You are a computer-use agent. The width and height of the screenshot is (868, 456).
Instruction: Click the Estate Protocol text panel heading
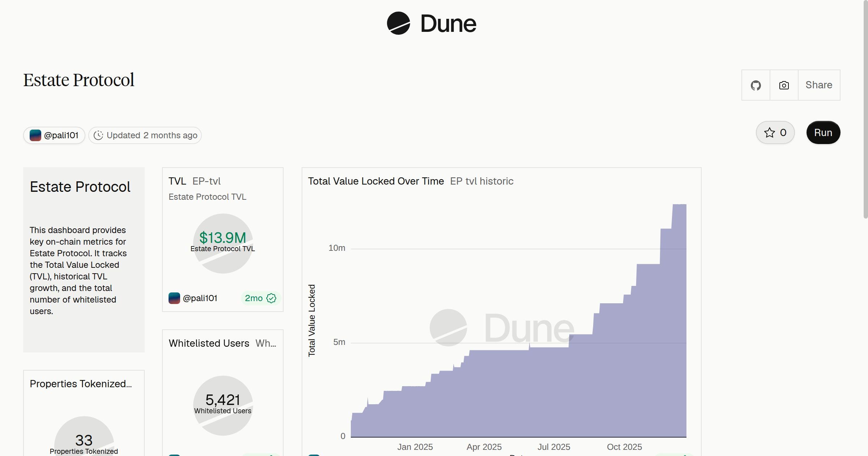click(x=80, y=187)
